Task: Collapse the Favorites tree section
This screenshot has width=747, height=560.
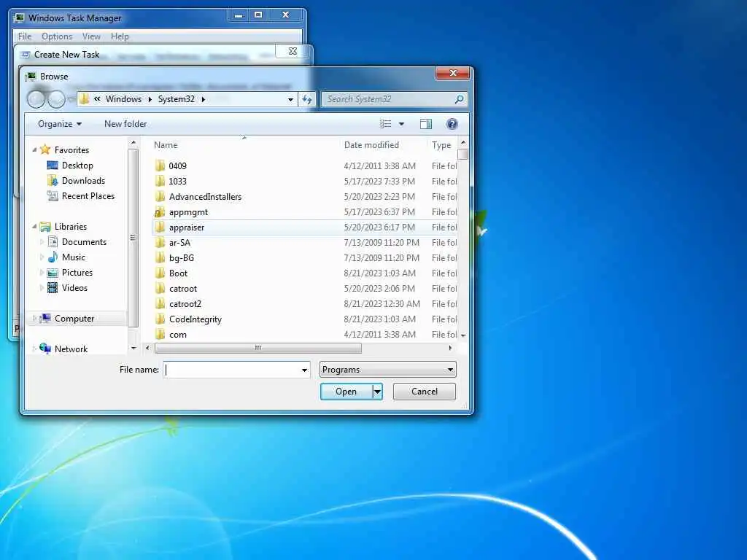Action: (34, 149)
